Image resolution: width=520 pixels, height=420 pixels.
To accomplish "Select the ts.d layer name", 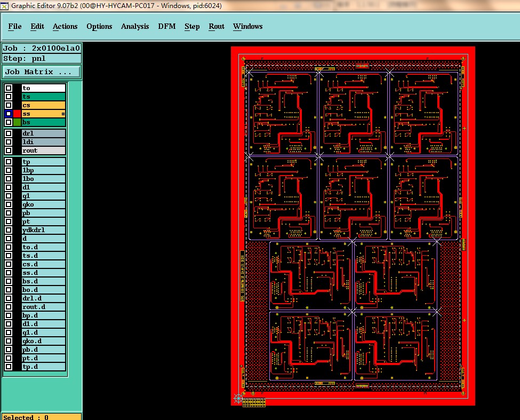I will point(43,256).
